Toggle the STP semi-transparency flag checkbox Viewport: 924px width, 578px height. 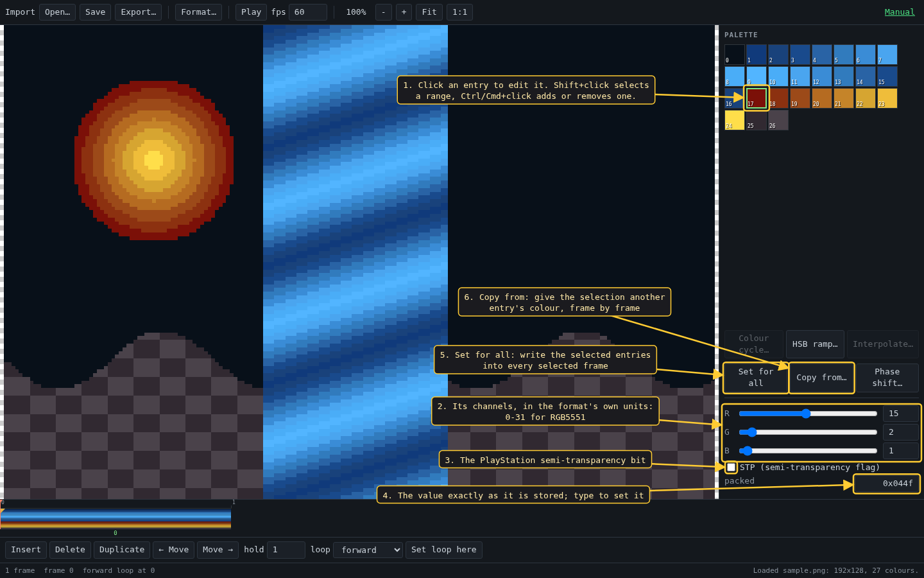coord(731,468)
